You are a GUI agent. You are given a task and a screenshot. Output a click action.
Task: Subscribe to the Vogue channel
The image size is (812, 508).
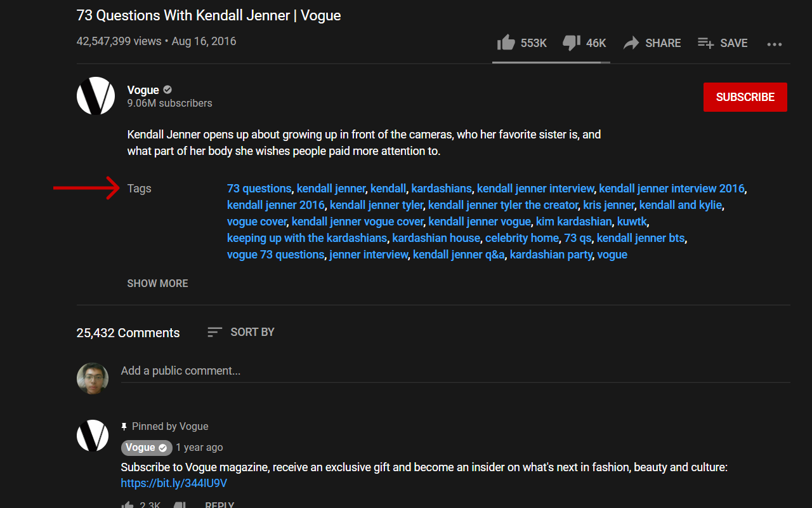click(x=745, y=97)
